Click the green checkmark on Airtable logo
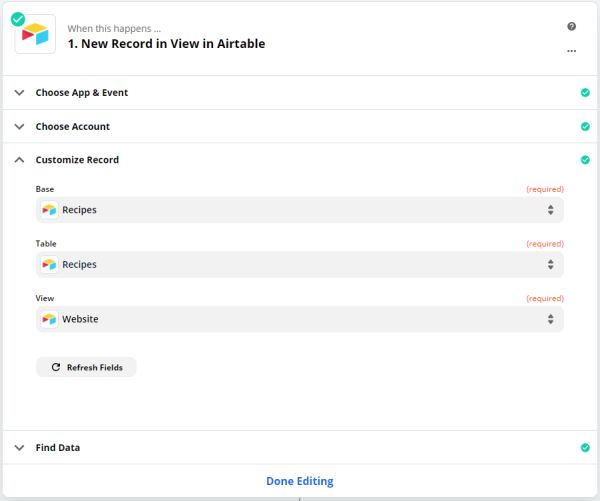This screenshot has height=501, width=600. tap(18, 19)
